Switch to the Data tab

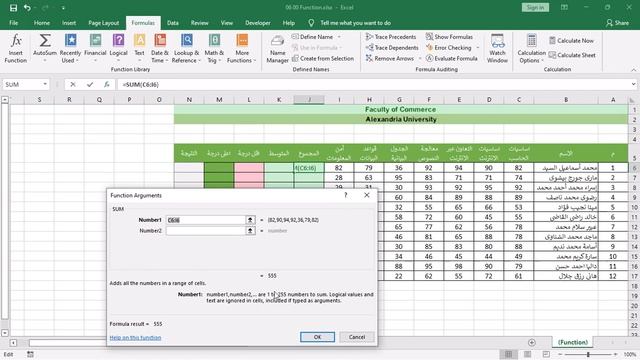tap(173, 23)
